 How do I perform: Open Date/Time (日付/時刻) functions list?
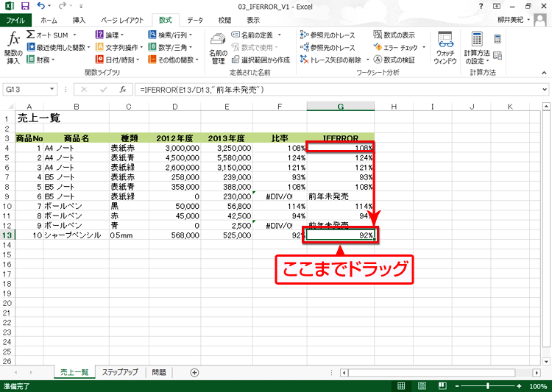tap(118, 60)
